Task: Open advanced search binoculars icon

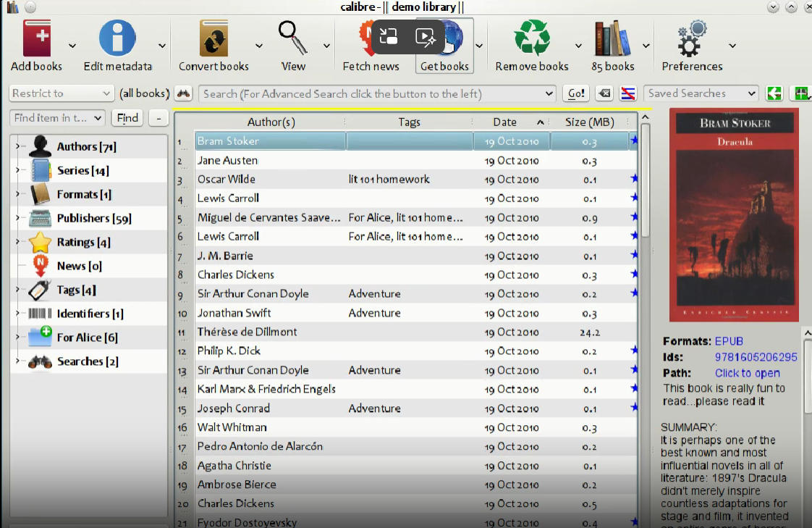Action: coord(183,93)
